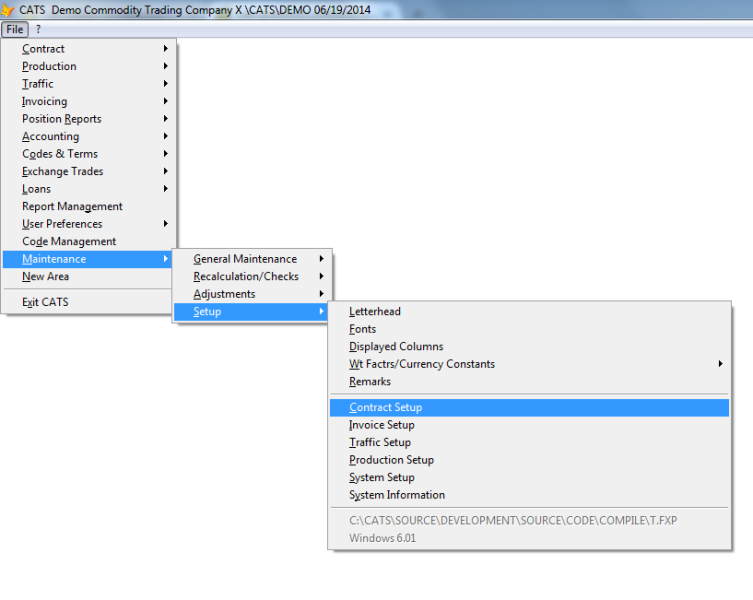Click the highlighted Contract Setup item

529,407
